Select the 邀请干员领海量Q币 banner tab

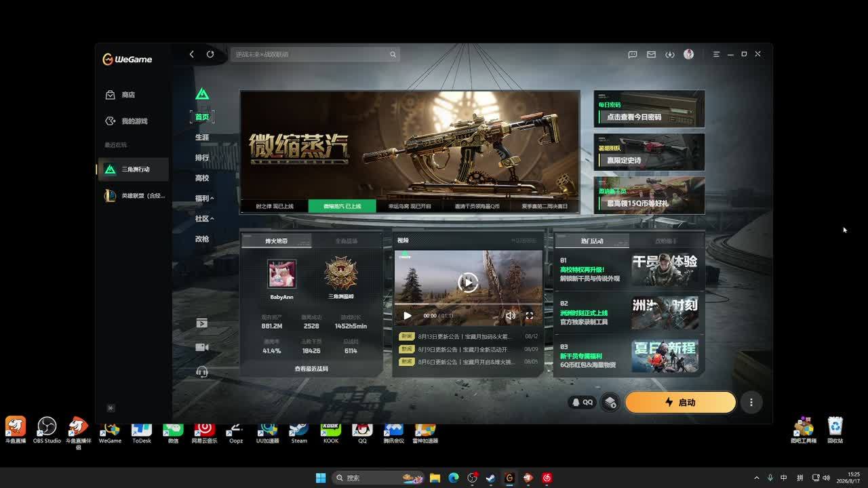tap(477, 206)
